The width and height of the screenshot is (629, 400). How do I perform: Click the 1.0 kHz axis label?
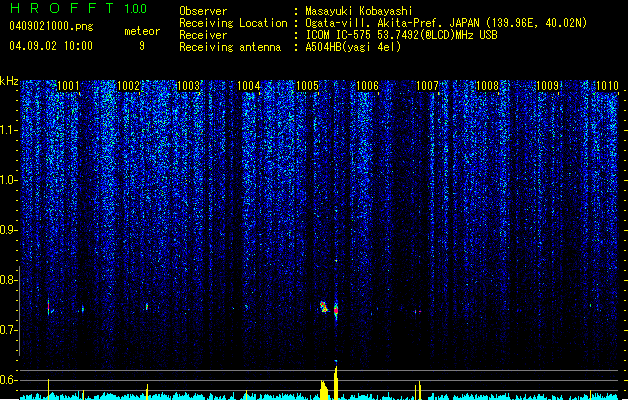pyautogui.click(x=8, y=180)
